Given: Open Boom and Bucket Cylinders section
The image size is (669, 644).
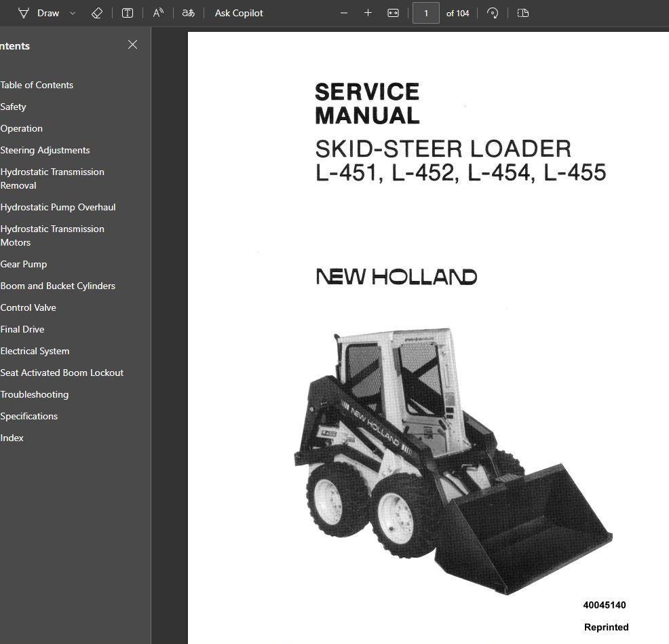Looking at the screenshot, I should [x=58, y=286].
